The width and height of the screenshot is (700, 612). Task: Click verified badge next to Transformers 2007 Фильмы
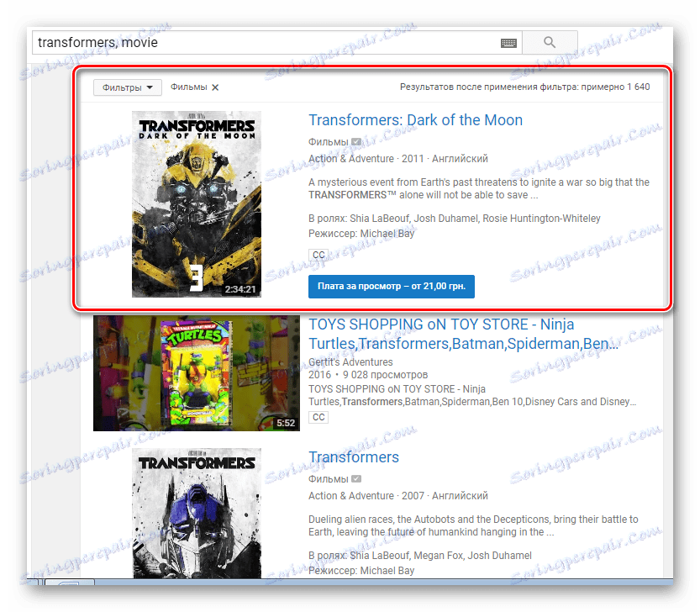click(x=356, y=479)
